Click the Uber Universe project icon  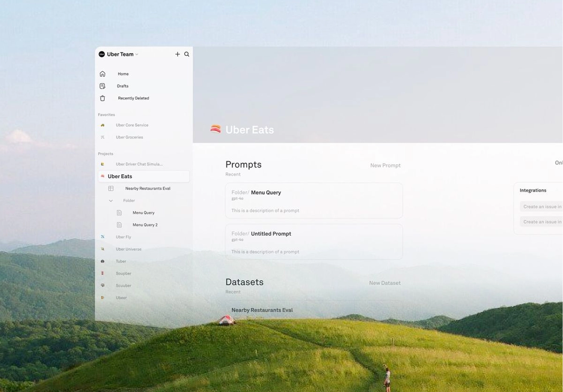(x=103, y=249)
